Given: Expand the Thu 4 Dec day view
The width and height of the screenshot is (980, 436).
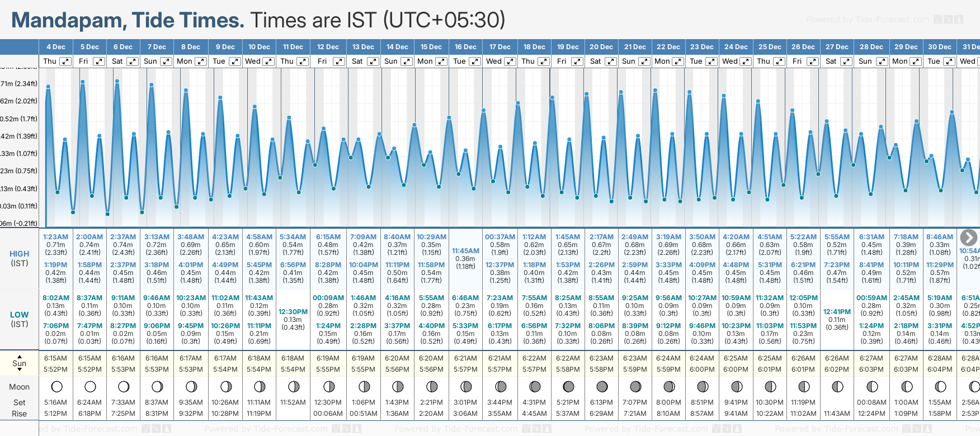Looking at the screenshot, I should (65, 61).
